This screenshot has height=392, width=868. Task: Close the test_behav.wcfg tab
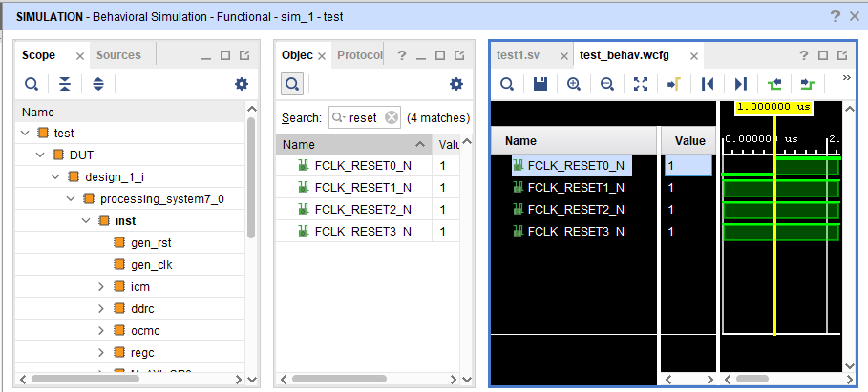tap(693, 56)
